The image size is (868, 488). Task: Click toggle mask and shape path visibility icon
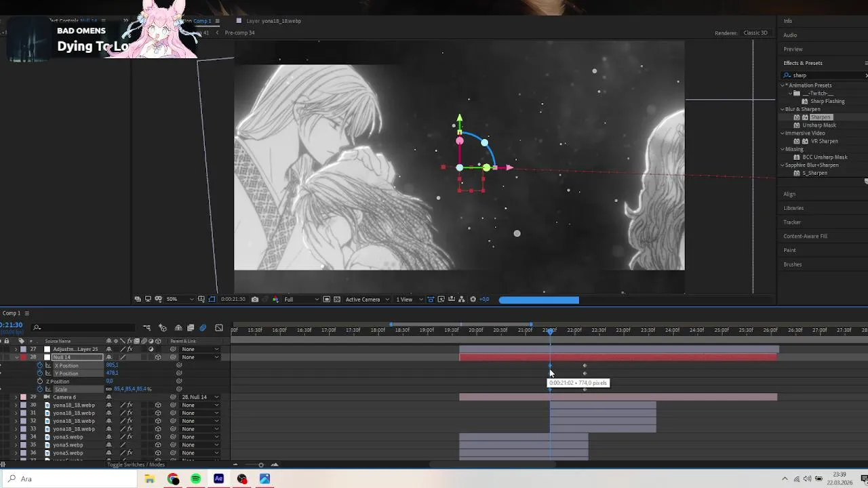[212, 299]
